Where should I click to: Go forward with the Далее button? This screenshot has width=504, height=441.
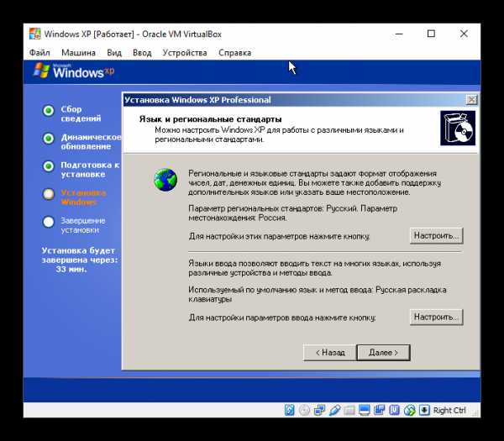[383, 352]
